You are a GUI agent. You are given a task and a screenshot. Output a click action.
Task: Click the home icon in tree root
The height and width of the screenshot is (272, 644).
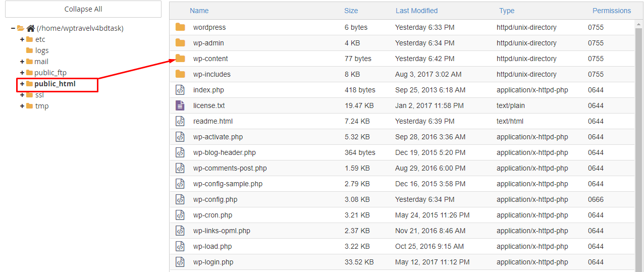(x=30, y=28)
